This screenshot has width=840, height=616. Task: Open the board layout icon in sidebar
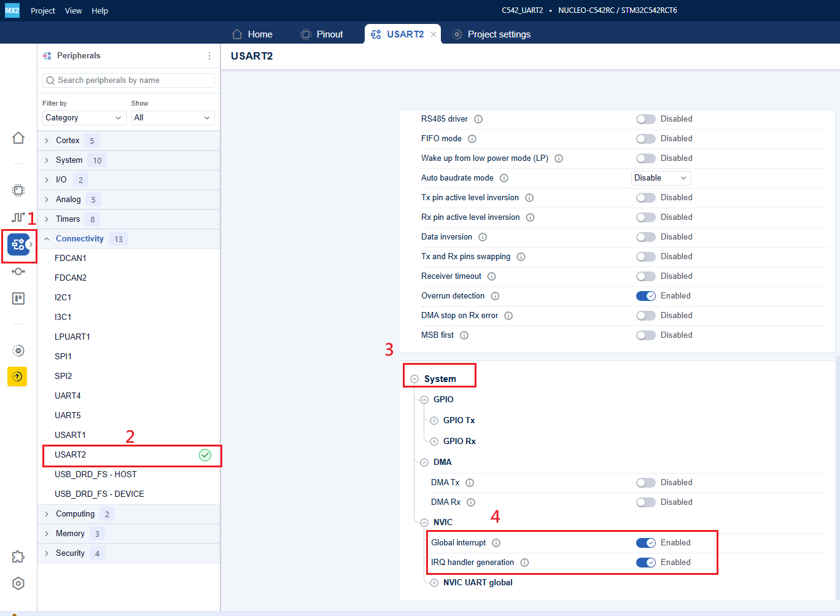tap(18, 298)
